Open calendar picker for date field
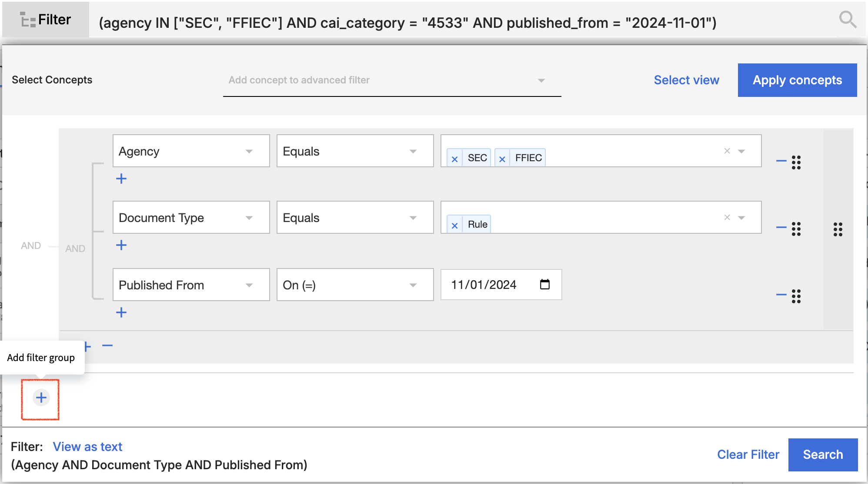Screen dimensions: 868x484 tap(544, 285)
